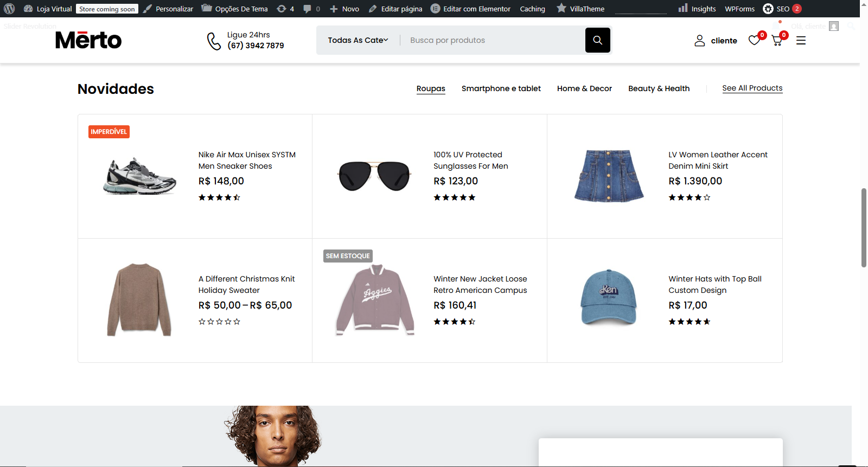Click the Novidades heading
868x467 pixels.
(116, 89)
